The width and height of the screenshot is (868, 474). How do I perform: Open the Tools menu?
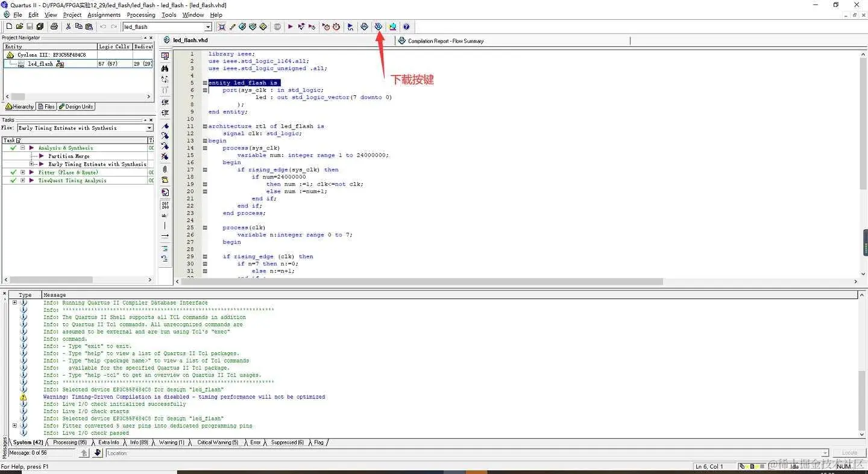click(169, 14)
